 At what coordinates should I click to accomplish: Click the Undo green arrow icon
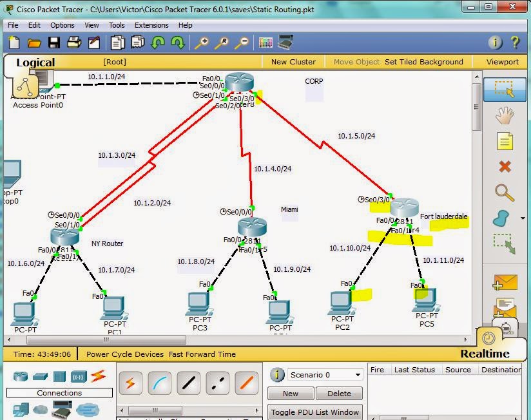158,43
